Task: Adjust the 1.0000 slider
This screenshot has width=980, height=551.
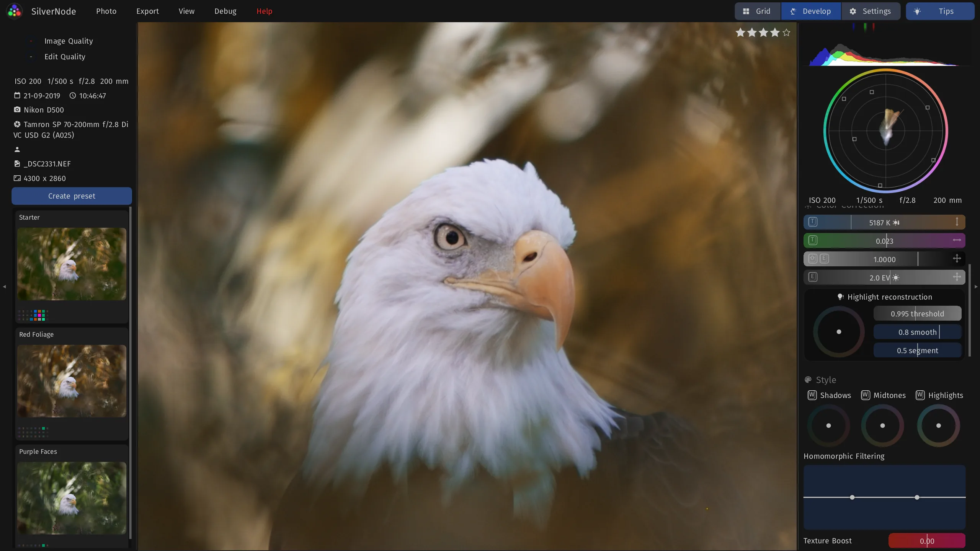Action: (x=884, y=259)
